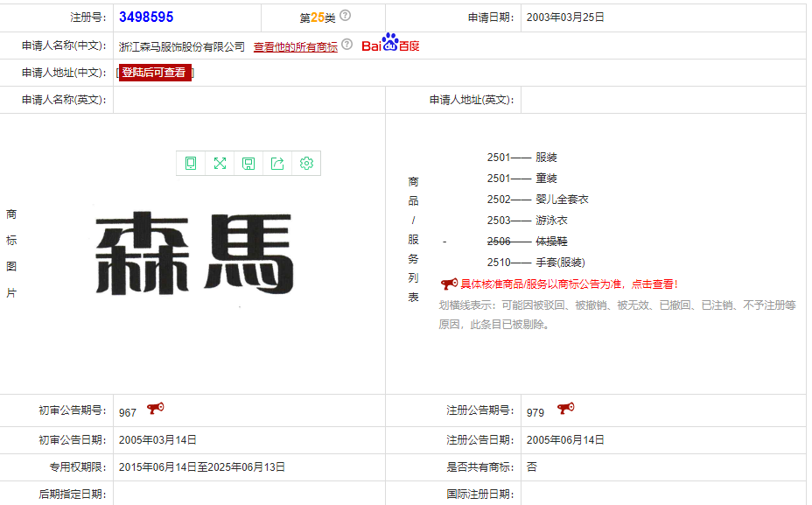Click the tablet view icon above trademark image
The image size is (812, 505).
tap(191, 164)
